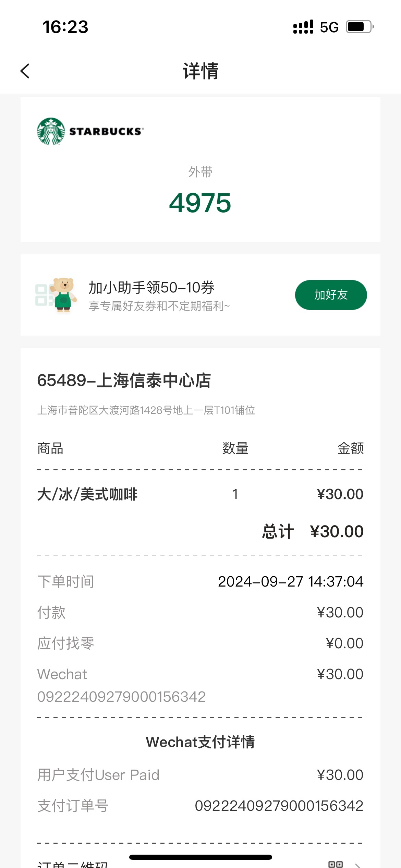Tap the home indicator bar
The width and height of the screenshot is (401, 868).
(x=200, y=857)
